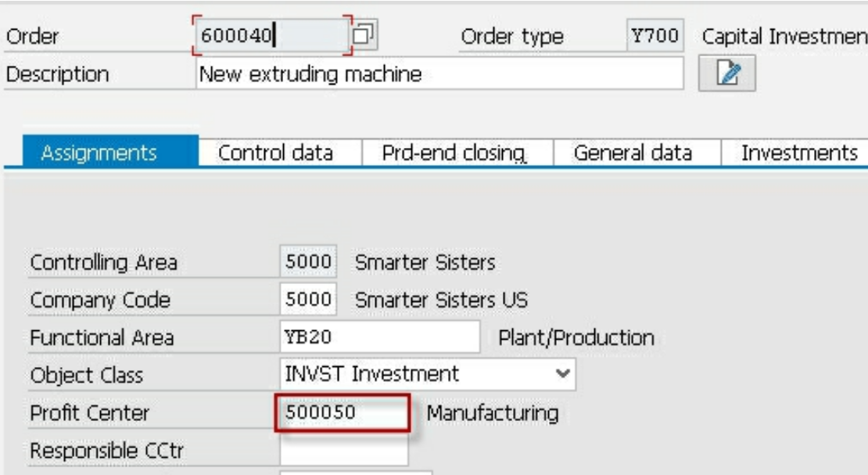Image resolution: width=868 pixels, height=475 pixels.
Task: Click the Functional Area field YB20
Action: 378,337
